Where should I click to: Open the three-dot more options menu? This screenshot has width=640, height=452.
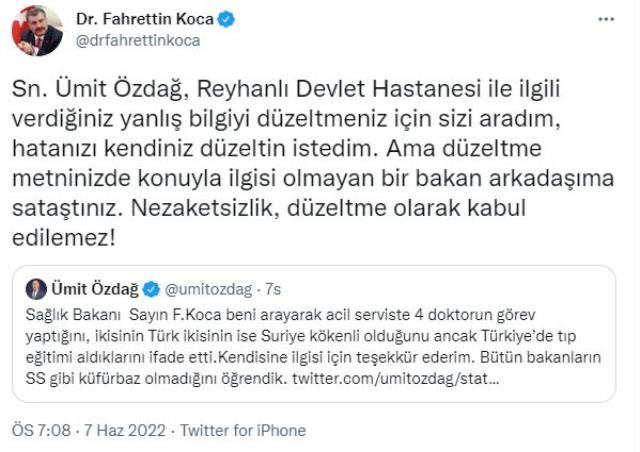tap(606, 20)
